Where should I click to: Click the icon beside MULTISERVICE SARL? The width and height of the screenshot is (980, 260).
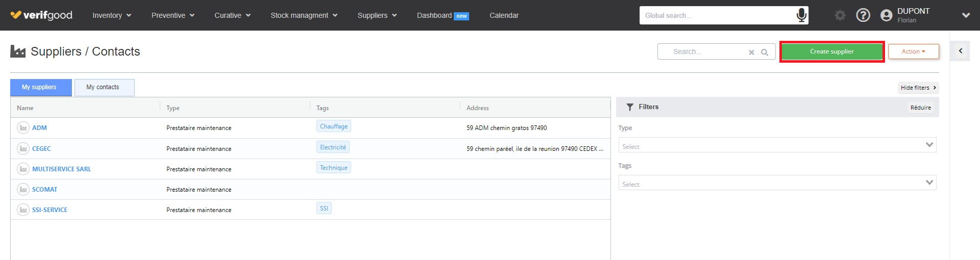click(23, 169)
